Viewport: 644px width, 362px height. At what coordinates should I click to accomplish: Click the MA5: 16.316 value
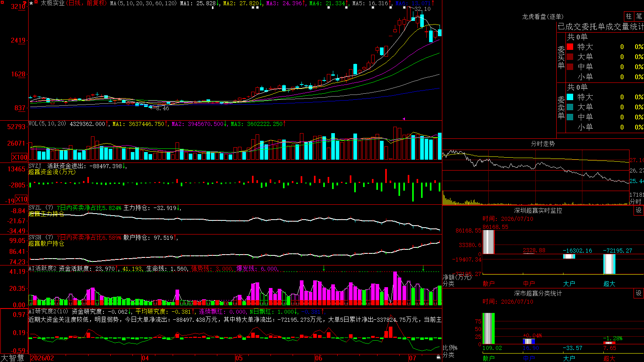[x=370, y=3]
